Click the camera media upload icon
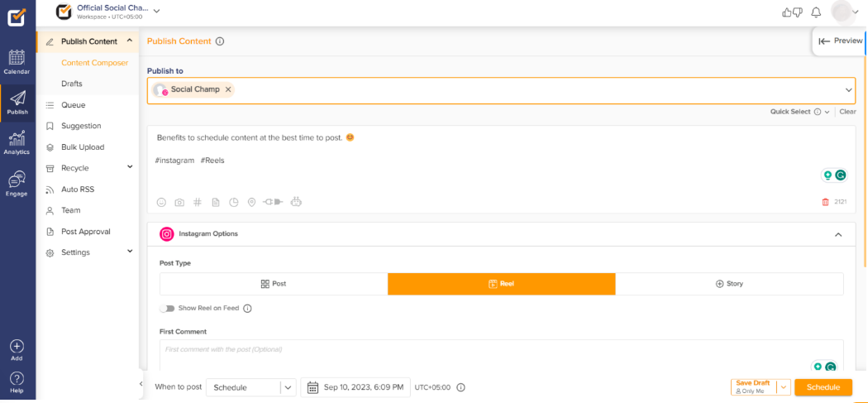This screenshot has height=403, width=868. click(x=179, y=202)
